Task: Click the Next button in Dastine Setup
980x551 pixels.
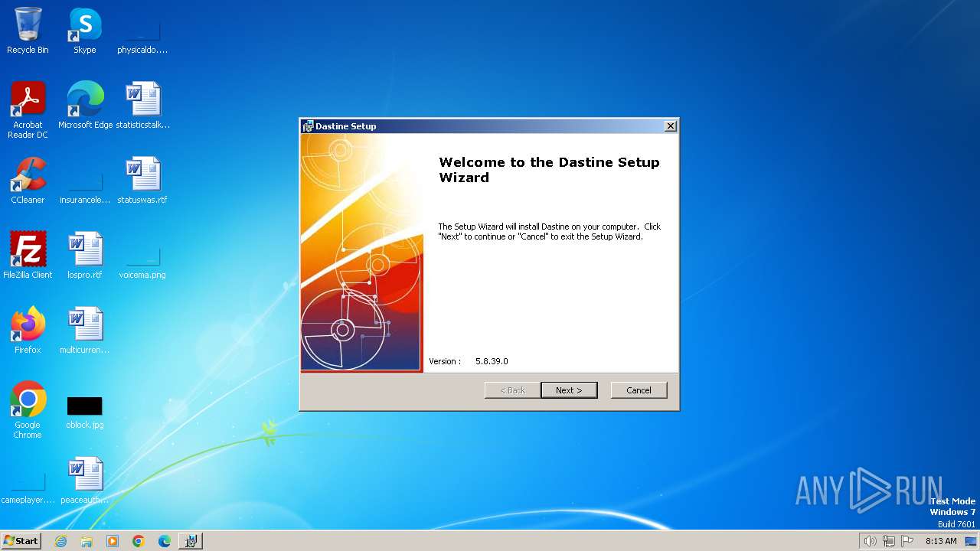Action: coord(569,390)
